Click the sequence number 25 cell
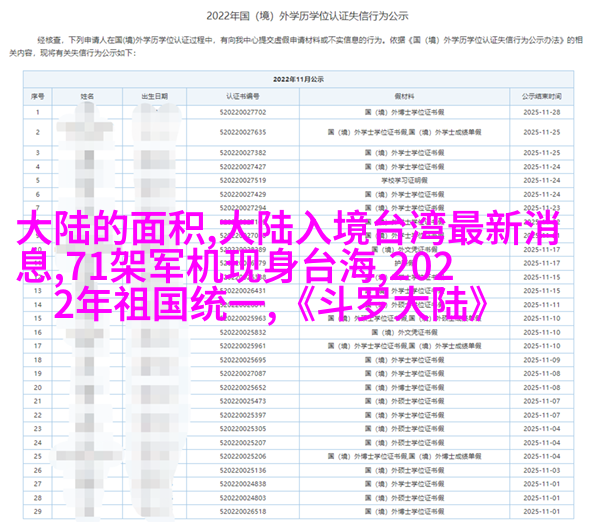The width and height of the screenshot is (600, 522). tap(38, 456)
